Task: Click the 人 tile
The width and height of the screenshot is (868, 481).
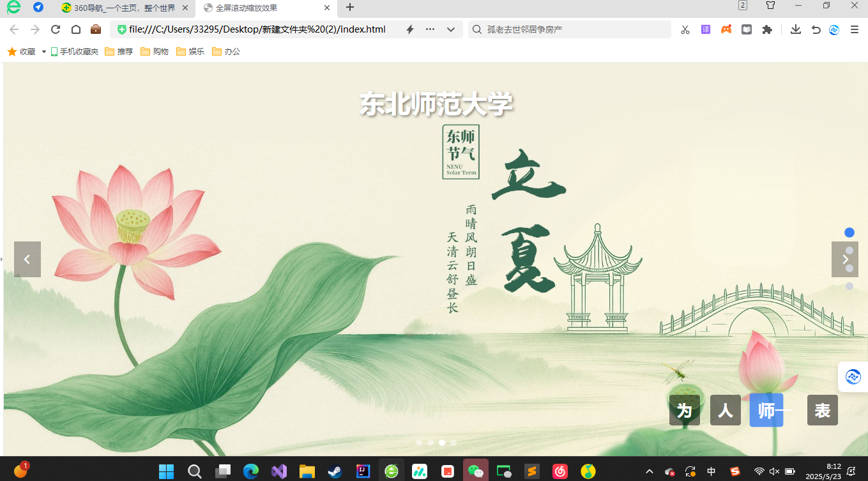Action: point(726,410)
